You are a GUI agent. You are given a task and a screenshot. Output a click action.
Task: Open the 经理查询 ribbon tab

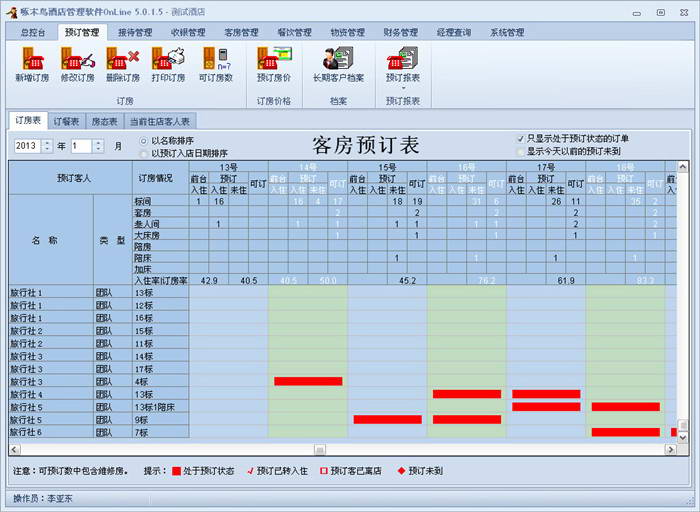click(x=454, y=33)
